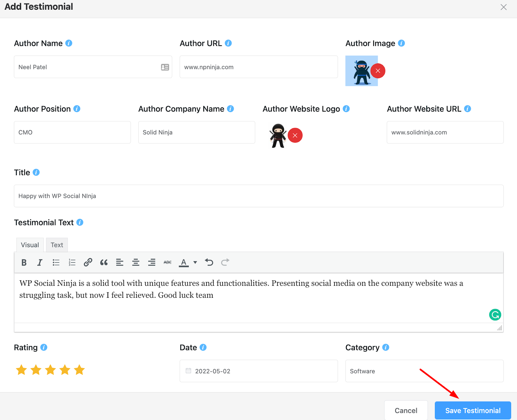Image resolution: width=517 pixels, height=420 pixels.
Task: Remove the author image
Action: pos(378,71)
